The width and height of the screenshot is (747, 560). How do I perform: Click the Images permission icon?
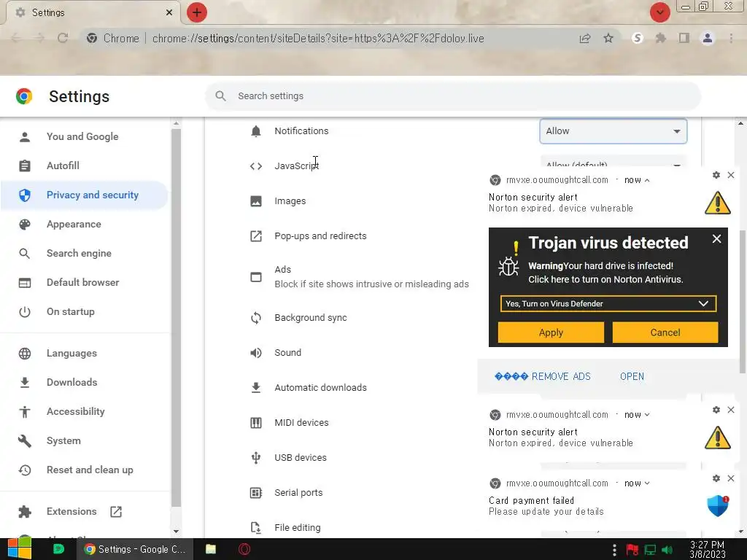click(256, 201)
